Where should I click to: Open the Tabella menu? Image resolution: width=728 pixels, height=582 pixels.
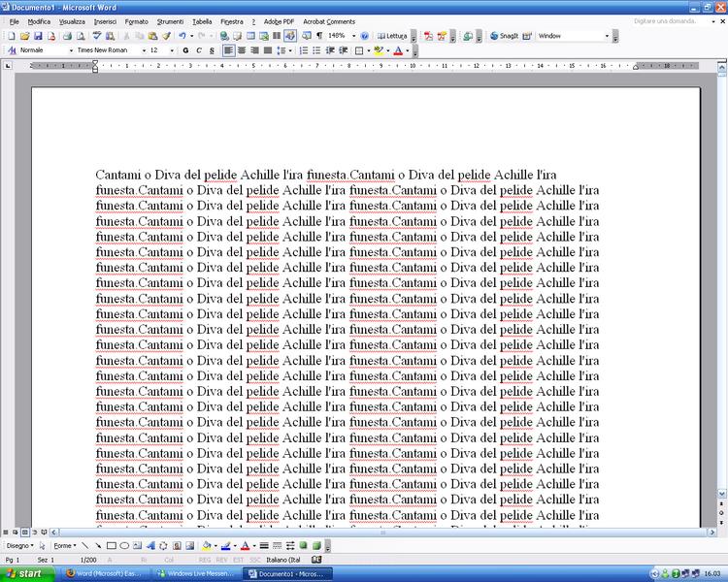pyautogui.click(x=203, y=21)
